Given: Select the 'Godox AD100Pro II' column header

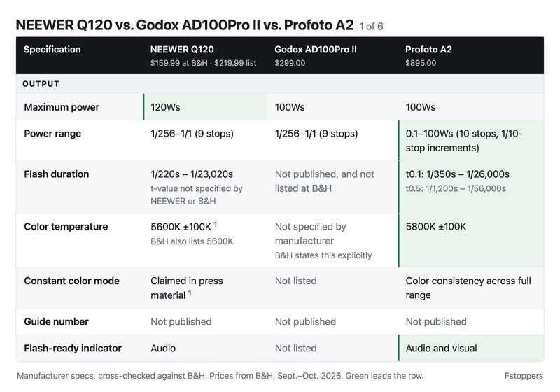Looking at the screenshot, I should [316, 50].
